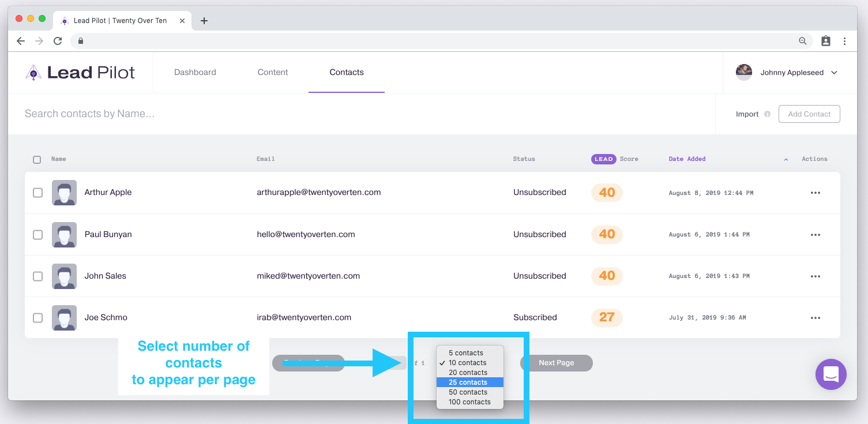868x424 pixels.
Task: Open a new browser tab
Action: [204, 21]
